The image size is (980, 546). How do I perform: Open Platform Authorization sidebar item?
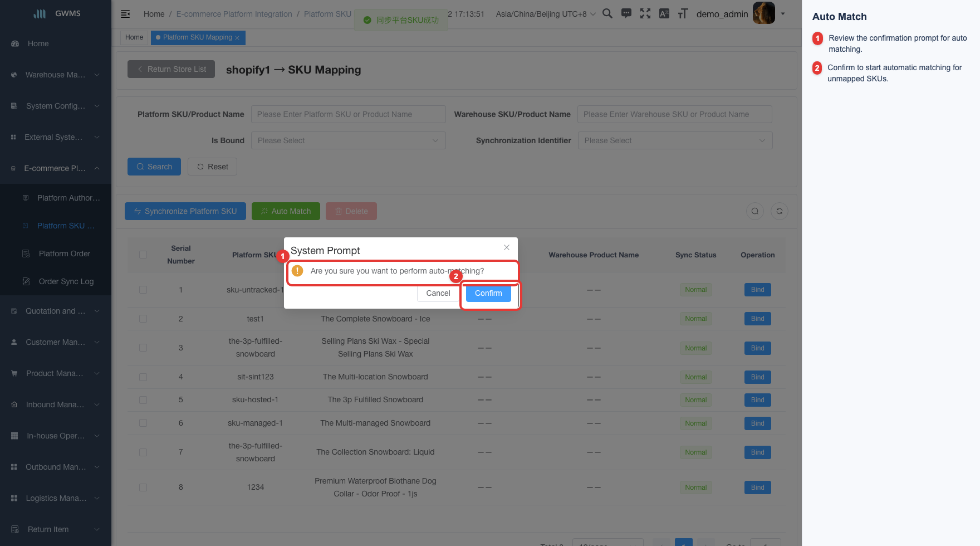click(56, 198)
